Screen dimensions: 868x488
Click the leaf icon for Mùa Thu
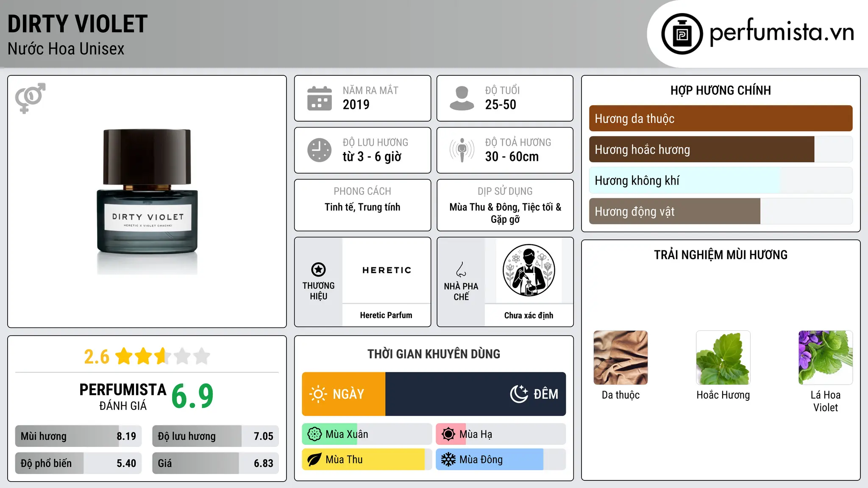pyautogui.click(x=314, y=460)
